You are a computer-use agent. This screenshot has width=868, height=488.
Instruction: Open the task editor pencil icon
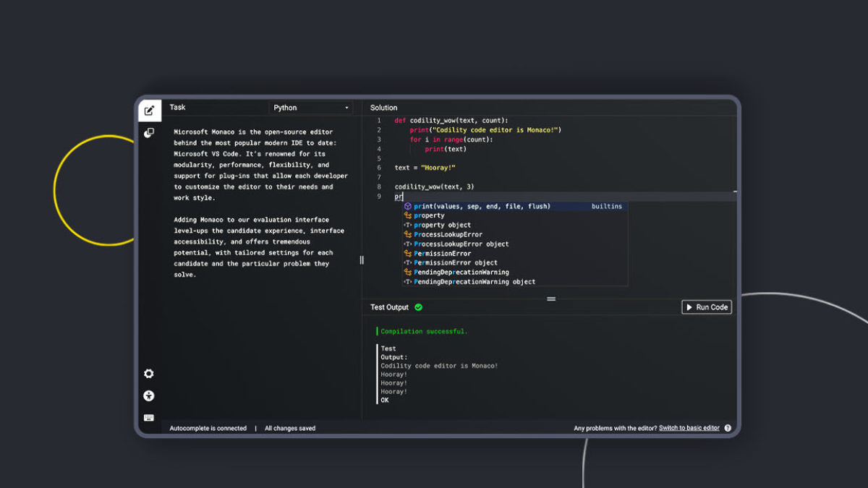[150, 111]
